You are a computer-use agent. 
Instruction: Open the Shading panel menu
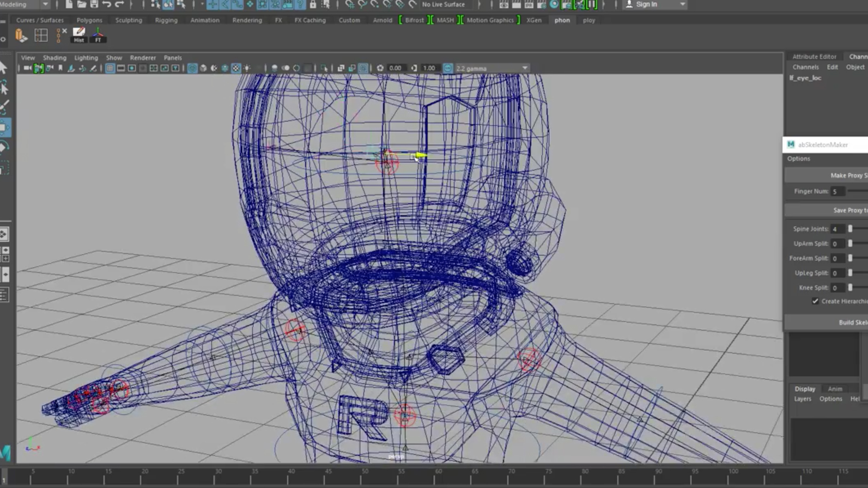(54, 58)
